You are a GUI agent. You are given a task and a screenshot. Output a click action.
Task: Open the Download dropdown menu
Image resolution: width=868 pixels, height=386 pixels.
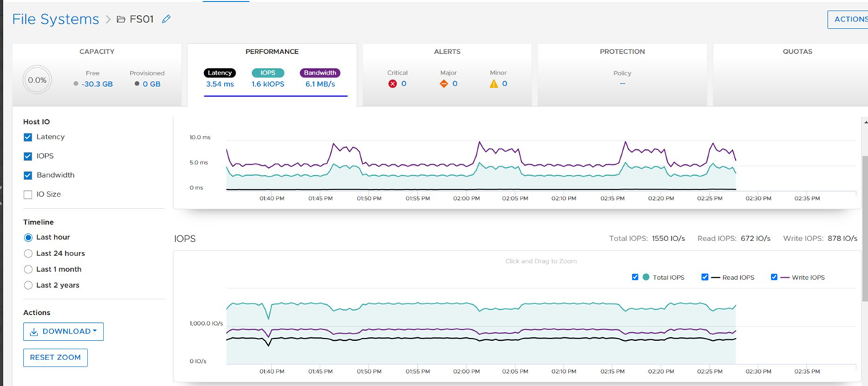point(63,331)
